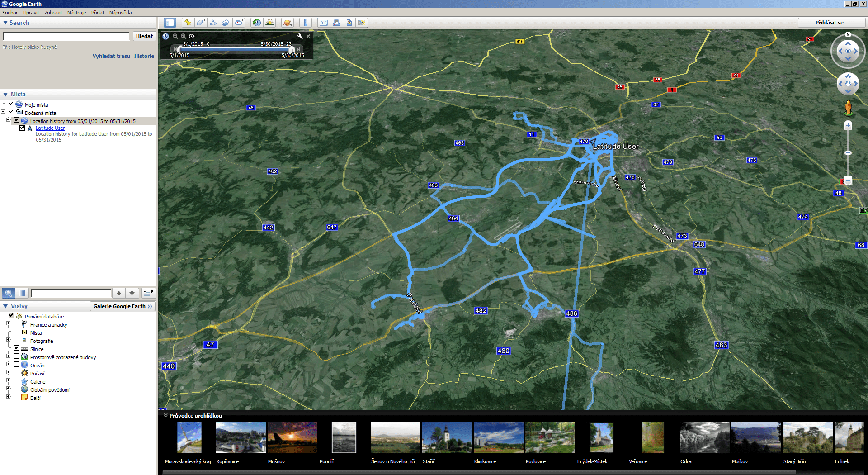This screenshot has height=475, width=868.
Task: Click the Street View pegman icon
Action: pyautogui.click(x=849, y=108)
